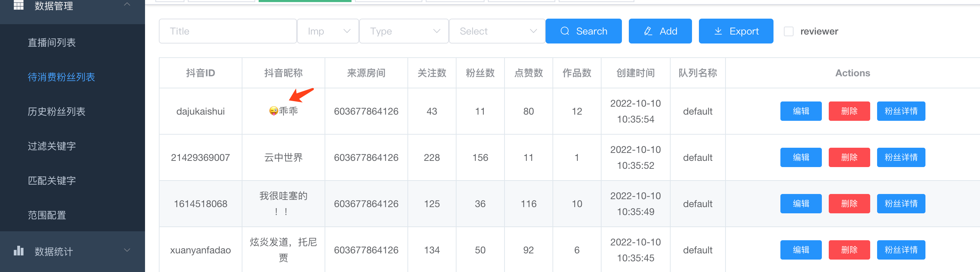The height and width of the screenshot is (272, 980).
Task: Click the 156 粉丝数 value
Action: 480,157
